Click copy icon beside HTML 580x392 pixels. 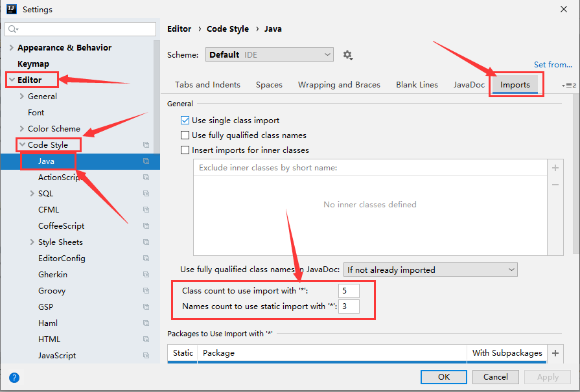[146, 339]
